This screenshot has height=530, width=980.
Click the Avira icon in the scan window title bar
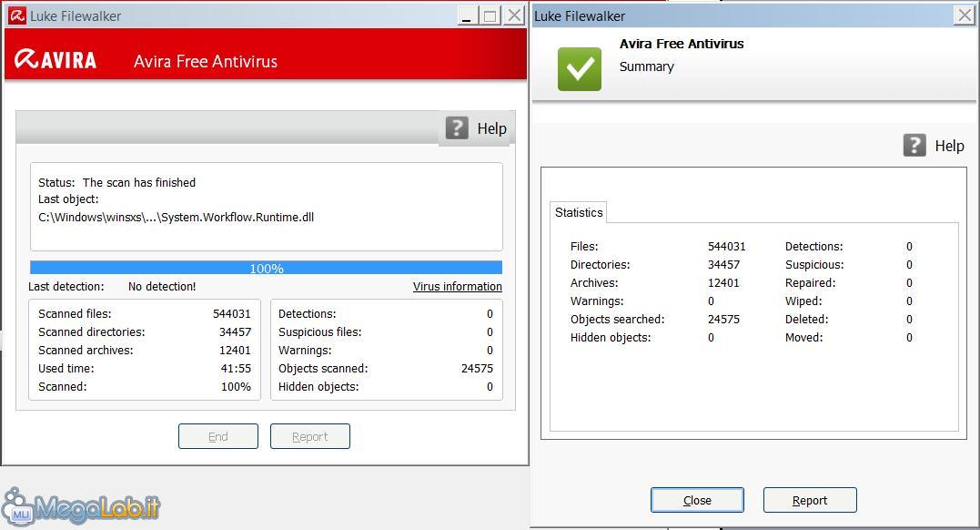point(17,15)
